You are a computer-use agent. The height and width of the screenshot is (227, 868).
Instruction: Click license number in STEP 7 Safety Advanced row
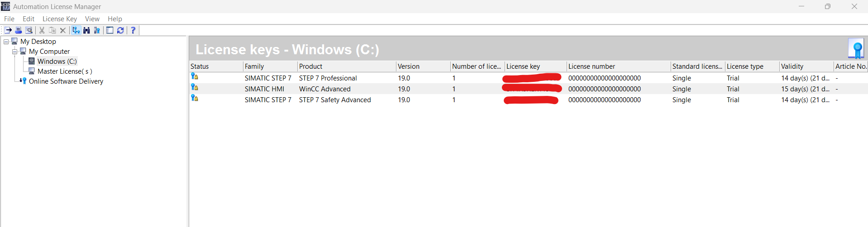pyautogui.click(x=604, y=100)
